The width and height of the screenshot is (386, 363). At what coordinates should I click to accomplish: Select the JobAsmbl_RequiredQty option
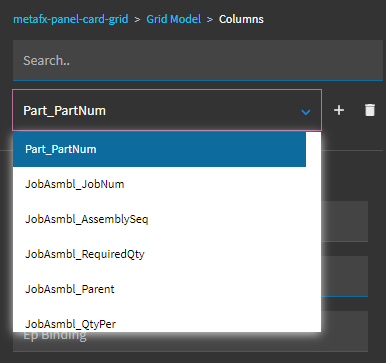(x=159, y=254)
